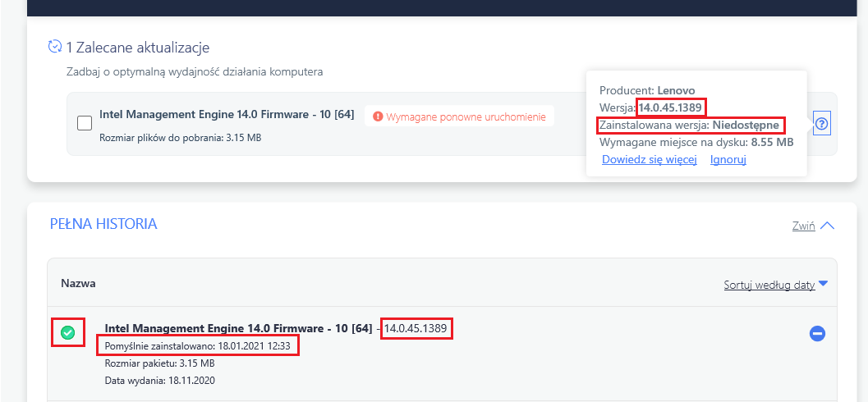868x402 pixels.
Task: Click the recommended updates refresh icon
Action: 55,47
